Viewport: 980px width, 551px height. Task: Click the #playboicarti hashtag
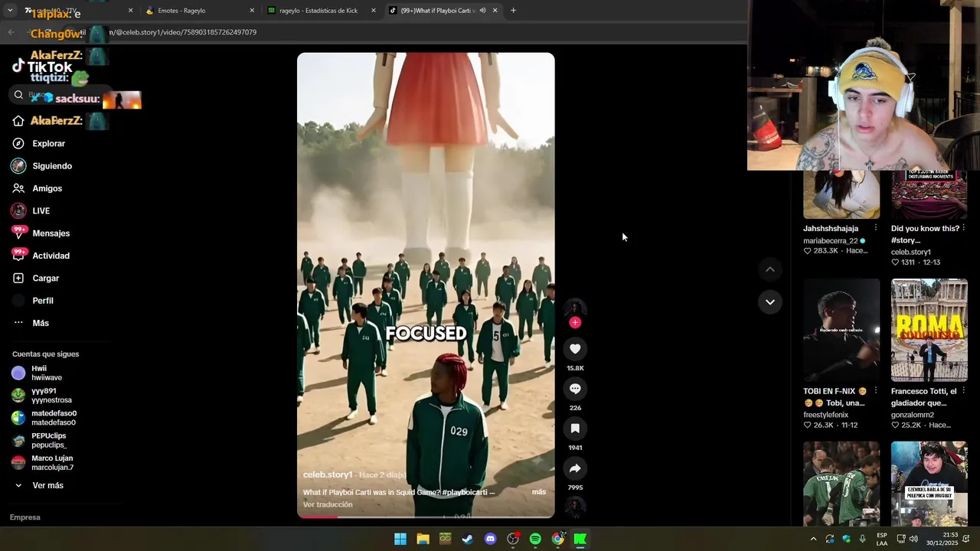pos(464,492)
